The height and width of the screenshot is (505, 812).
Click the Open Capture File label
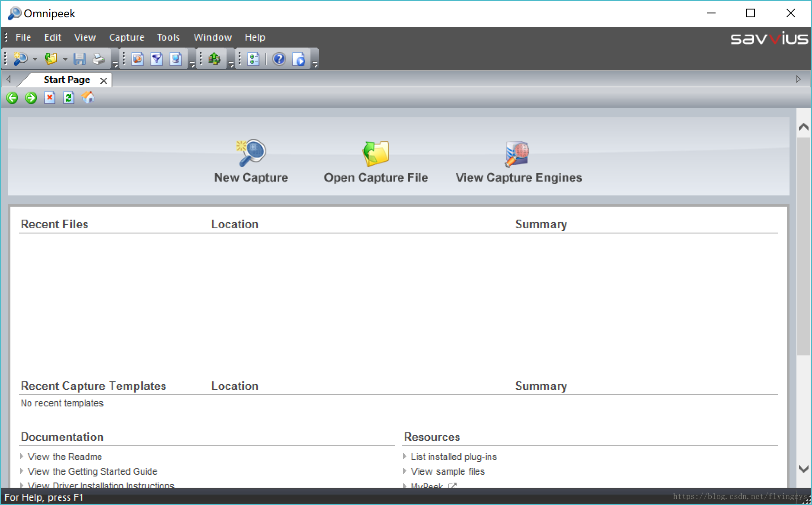(x=376, y=178)
